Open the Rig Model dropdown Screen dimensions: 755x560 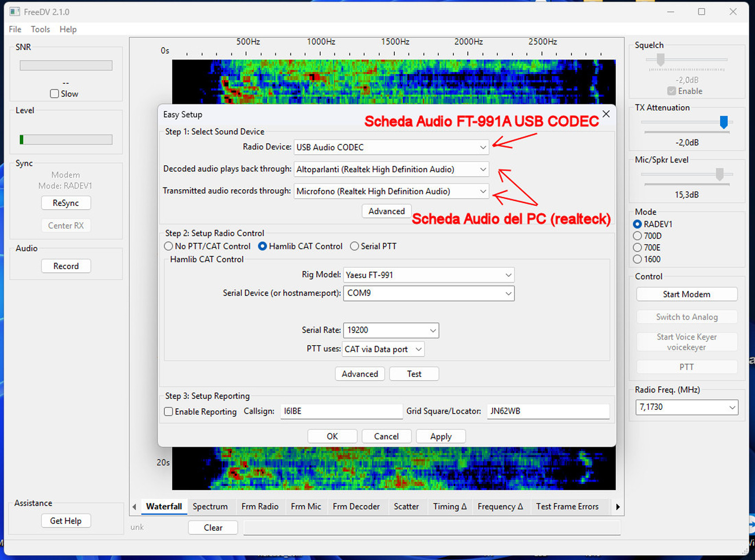(x=508, y=275)
